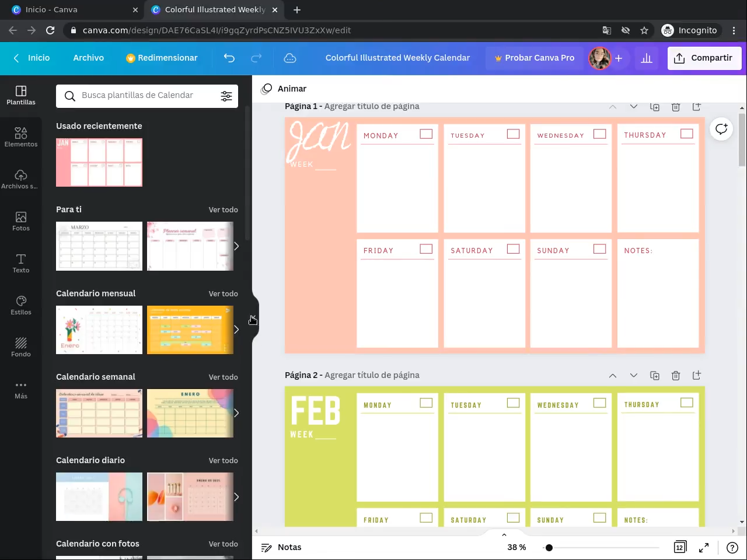Viewport: 747px width, 560px height.
Task: Open the Fondo sidebar panel
Action: 21,347
